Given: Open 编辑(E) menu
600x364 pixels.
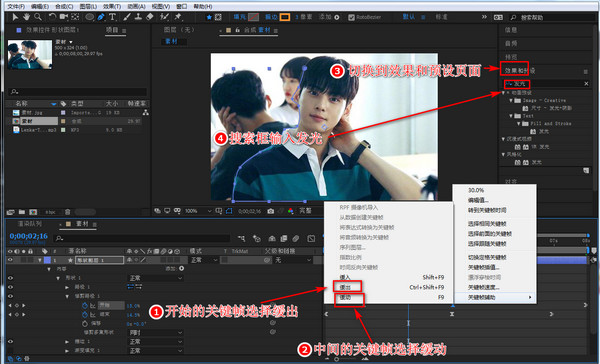Looking at the screenshot, I should (40, 7).
